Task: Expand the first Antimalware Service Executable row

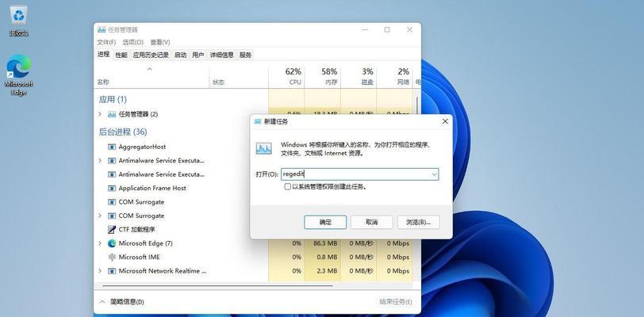Action: [x=100, y=161]
